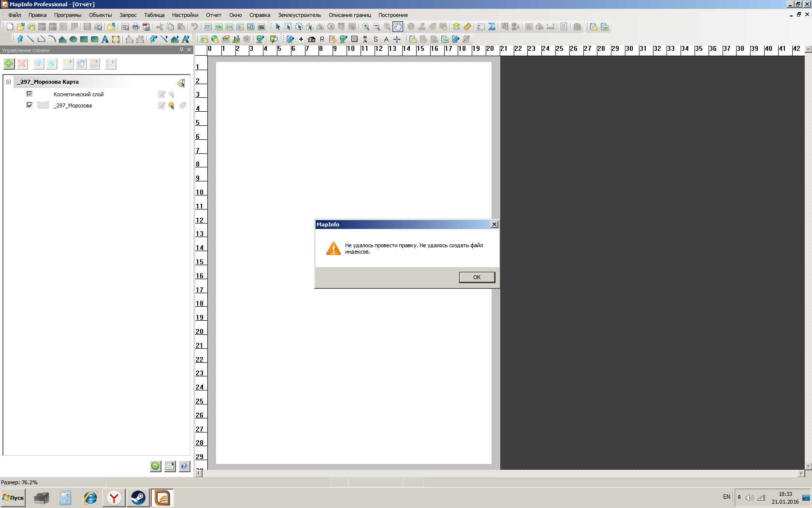Select the Line drawing tool
Viewport: 812px width, 508px height.
[x=30, y=39]
